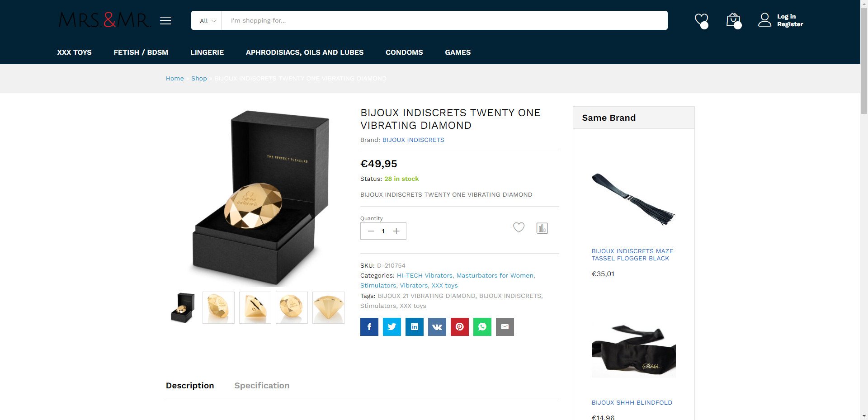Share product on Twitter

point(392,327)
